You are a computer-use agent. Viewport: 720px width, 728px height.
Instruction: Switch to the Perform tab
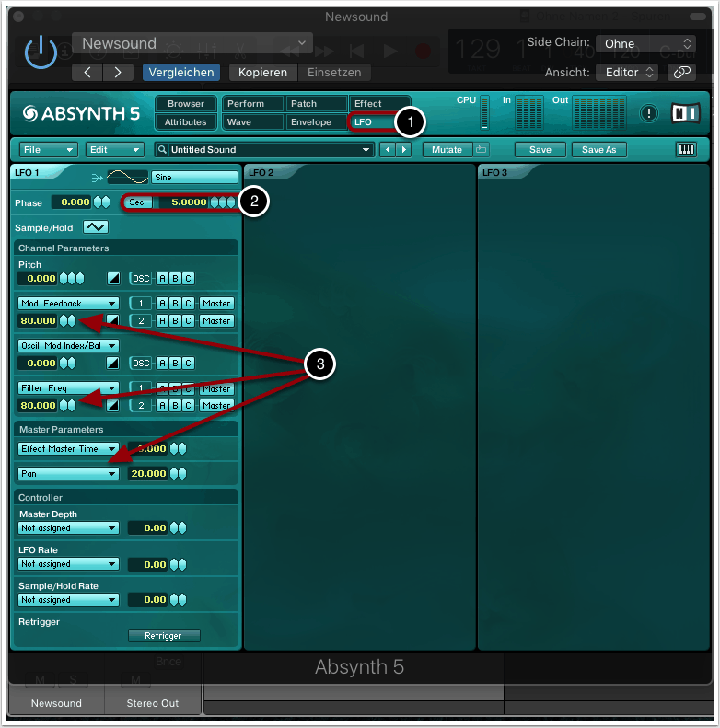(252, 103)
